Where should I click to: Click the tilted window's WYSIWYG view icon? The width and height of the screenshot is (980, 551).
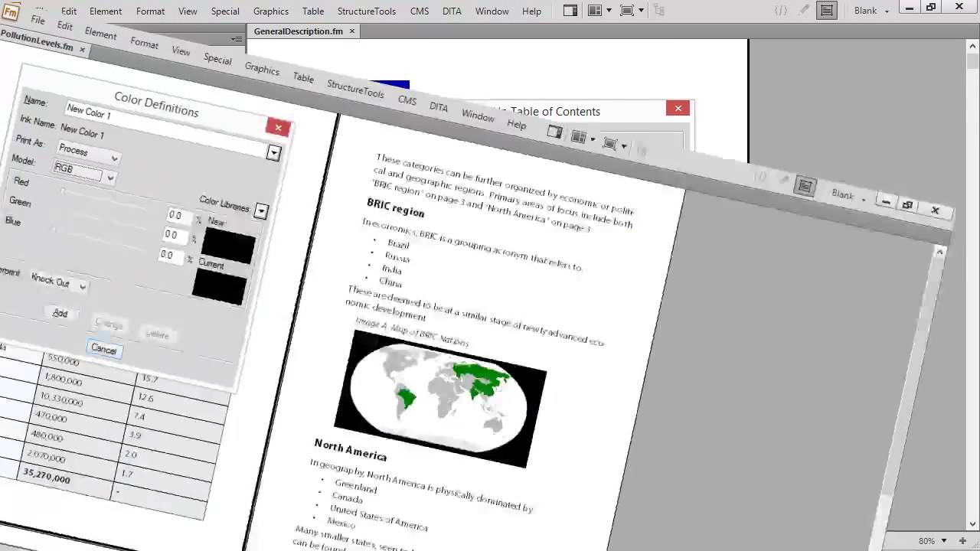(805, 186)
